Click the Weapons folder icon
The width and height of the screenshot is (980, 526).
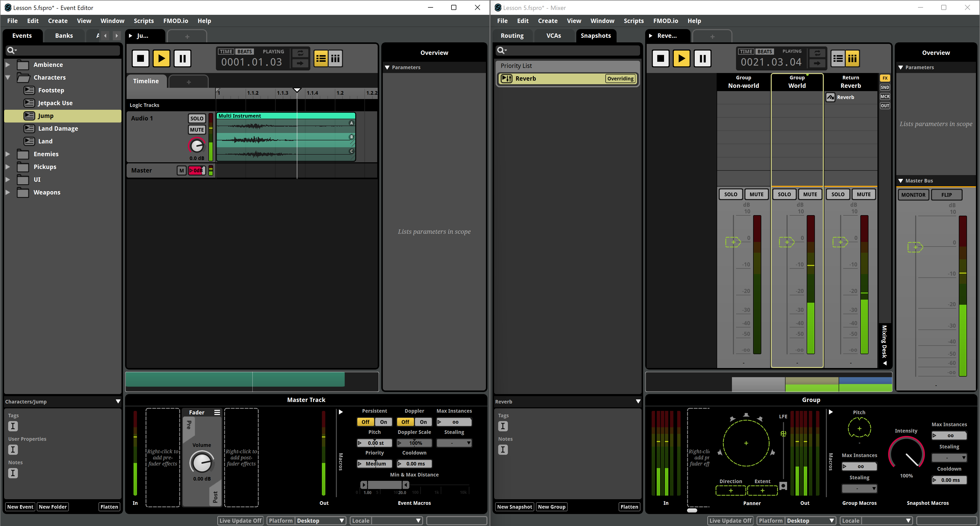(23, 192)
